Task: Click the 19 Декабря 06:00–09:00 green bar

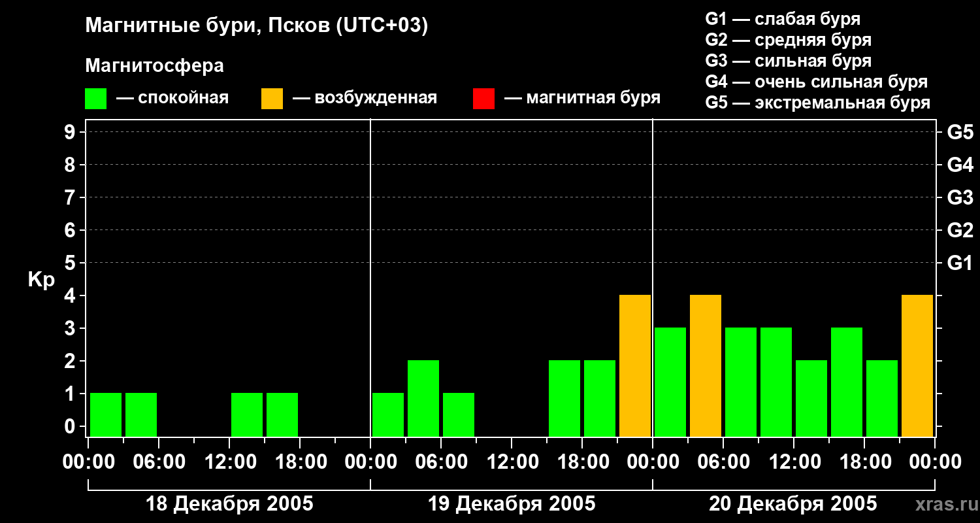Action: click(x=459, y=414)
